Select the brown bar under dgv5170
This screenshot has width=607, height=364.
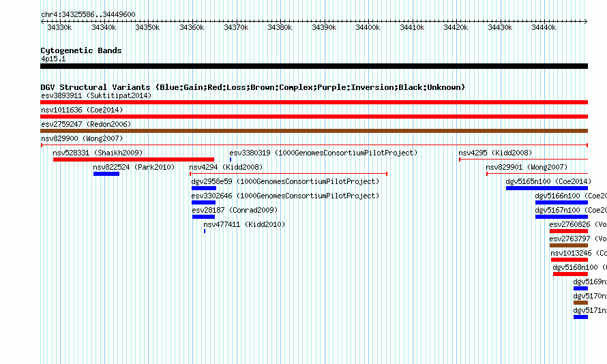click(x=580, y=303)
